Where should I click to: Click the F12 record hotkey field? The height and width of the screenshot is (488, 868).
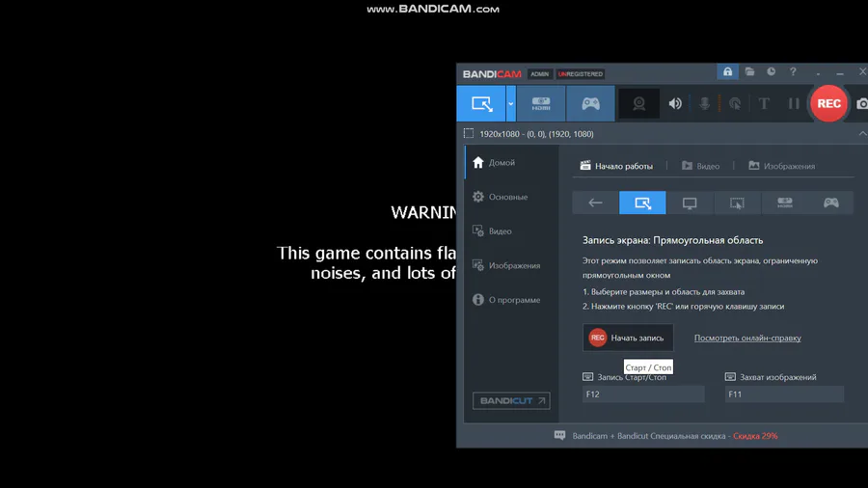pyautogui.click(x=643, y=393)
